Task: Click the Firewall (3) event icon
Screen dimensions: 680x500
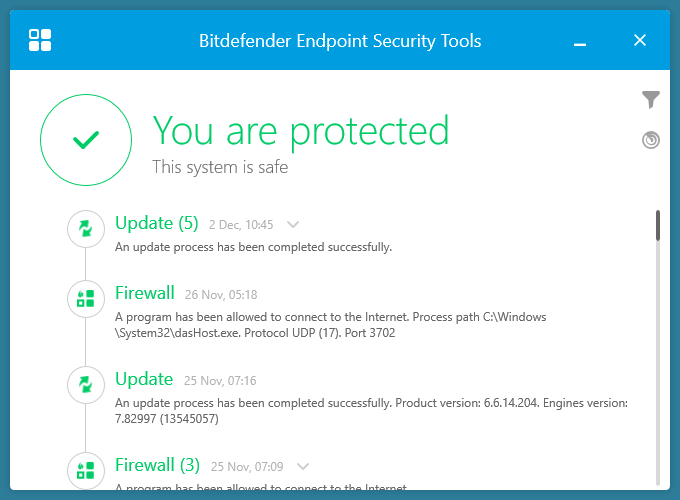Action: pos(86,469)
